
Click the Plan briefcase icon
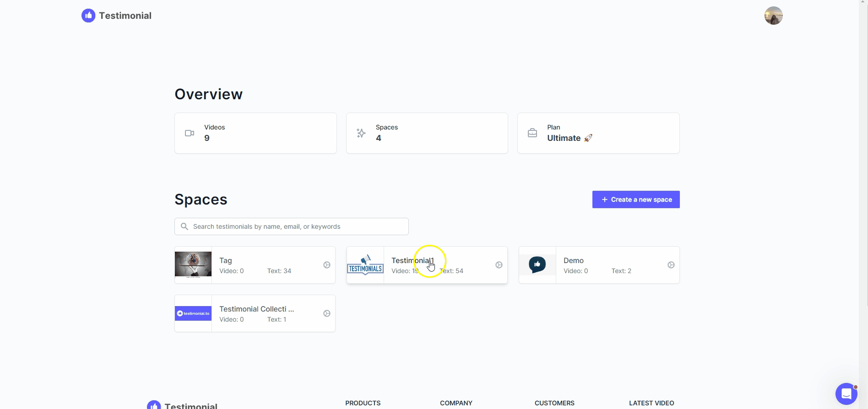pyautogui.click(x=532, y=133)
